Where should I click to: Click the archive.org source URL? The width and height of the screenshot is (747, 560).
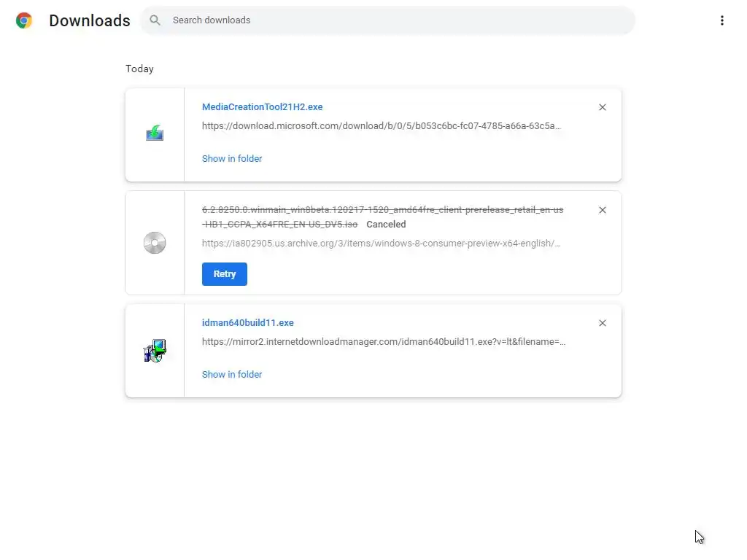[x=382, y=243]
